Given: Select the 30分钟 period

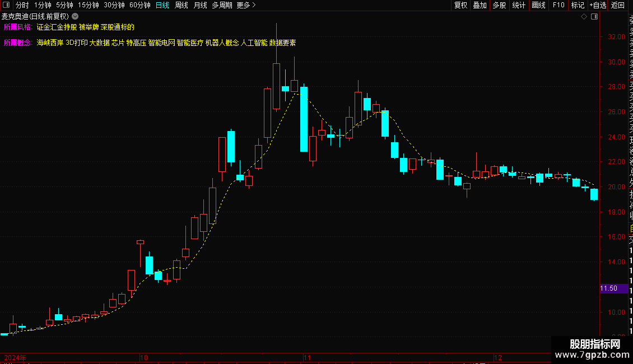Looking at the screenshot, I should tap(114, 5).
